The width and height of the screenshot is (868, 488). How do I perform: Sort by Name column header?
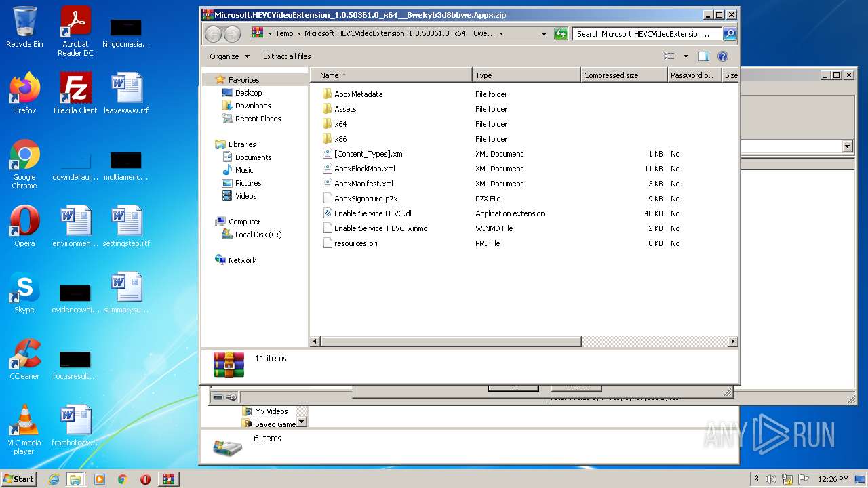pos(391,75)
